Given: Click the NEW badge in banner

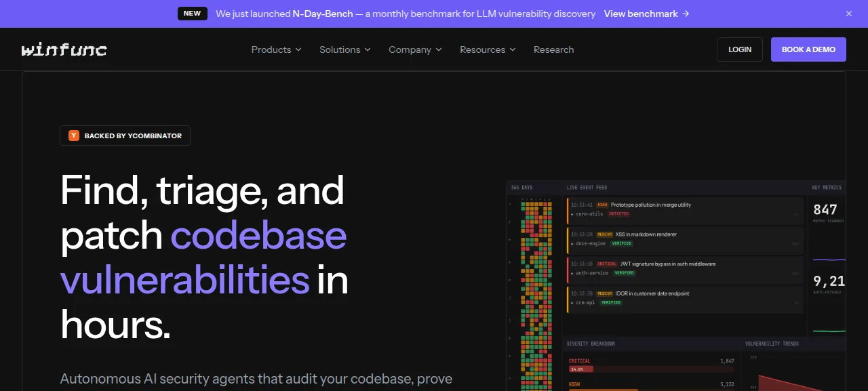Looking at the screenshot, I should click(x=193, y=14).
